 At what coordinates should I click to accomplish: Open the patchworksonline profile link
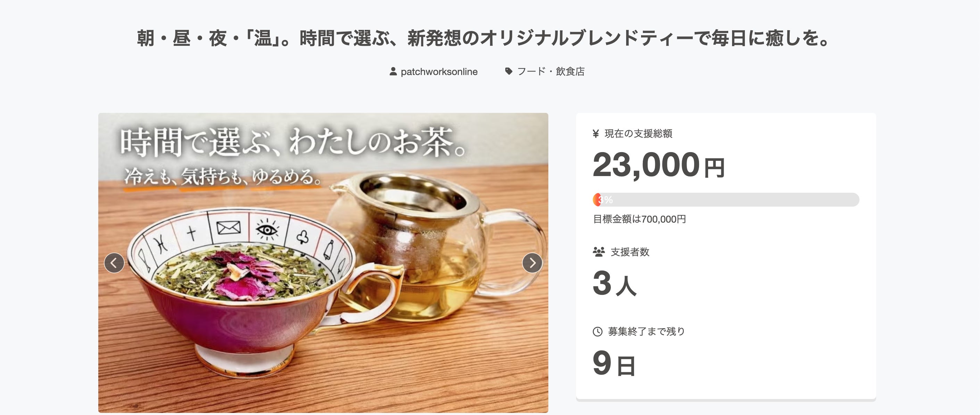click(x=439, y=72)
